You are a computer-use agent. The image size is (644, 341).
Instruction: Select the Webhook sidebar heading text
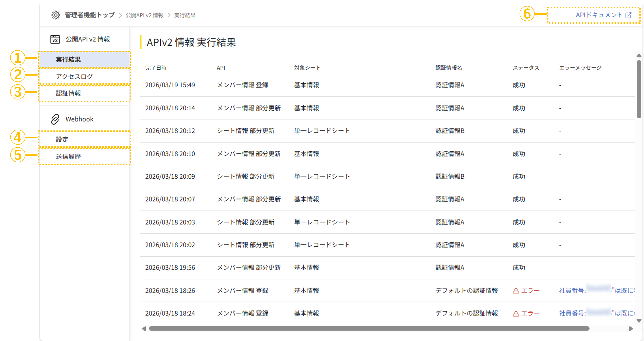pos(79,119)
